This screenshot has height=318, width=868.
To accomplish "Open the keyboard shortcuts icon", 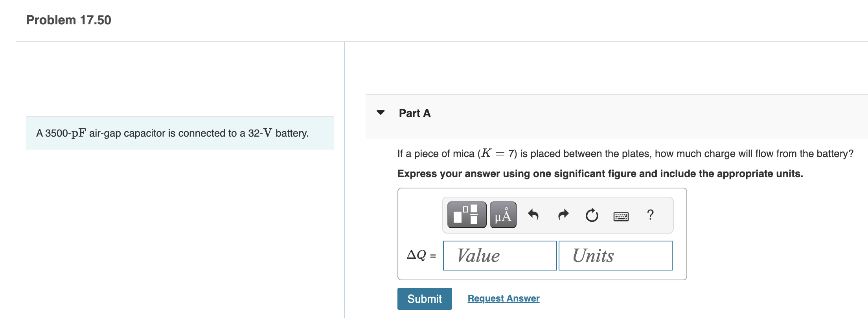I will pyautogui.click(x=621, y=216).
